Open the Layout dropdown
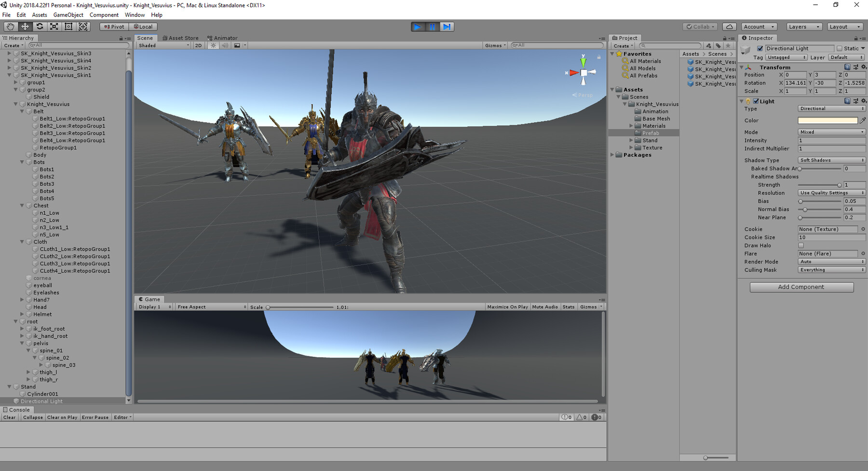This screenshot has height=471, width=868. pos(845,27)
